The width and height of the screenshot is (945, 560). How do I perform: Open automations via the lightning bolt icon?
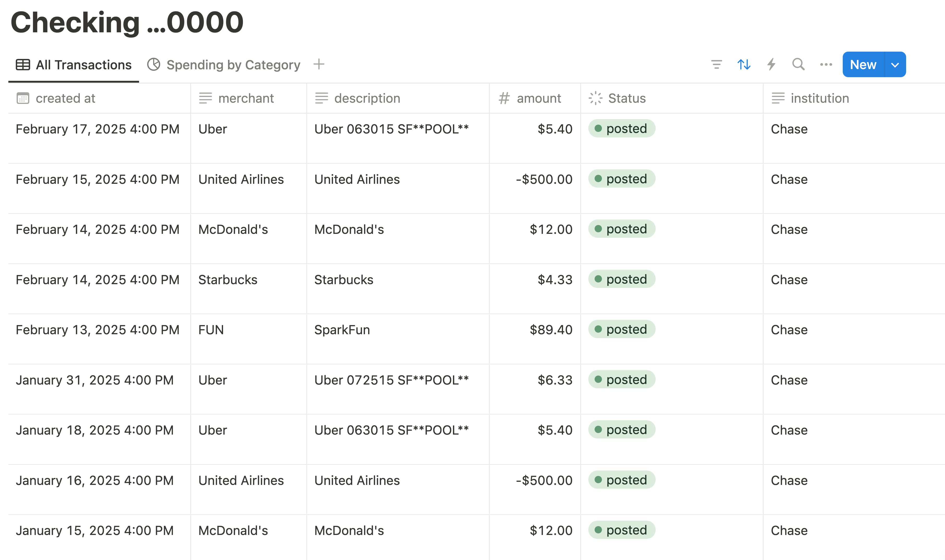click(771, 65)
